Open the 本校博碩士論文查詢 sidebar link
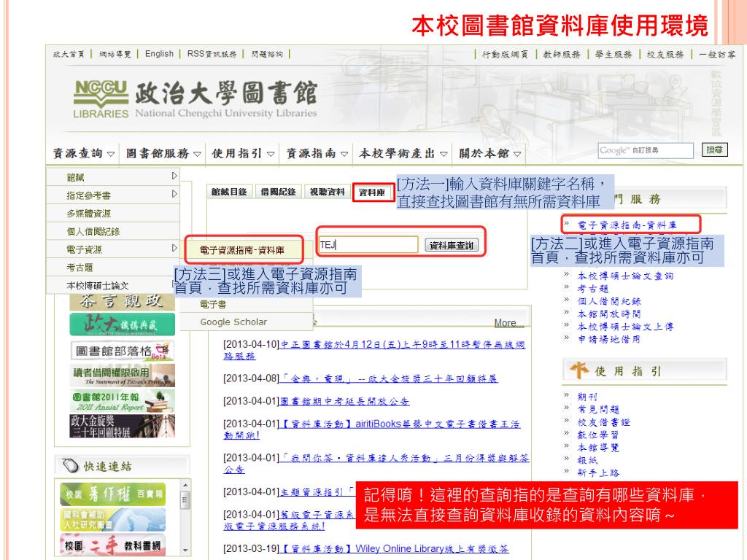This screenshot has width=747, height=560. [x=625, y=276]
